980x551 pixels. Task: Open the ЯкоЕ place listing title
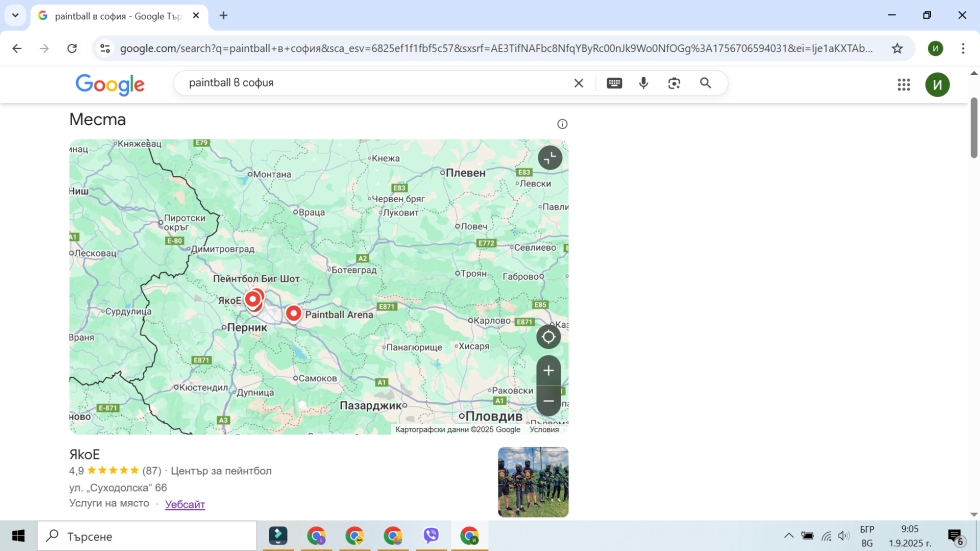pyautogui.click(x=84, y=454)
